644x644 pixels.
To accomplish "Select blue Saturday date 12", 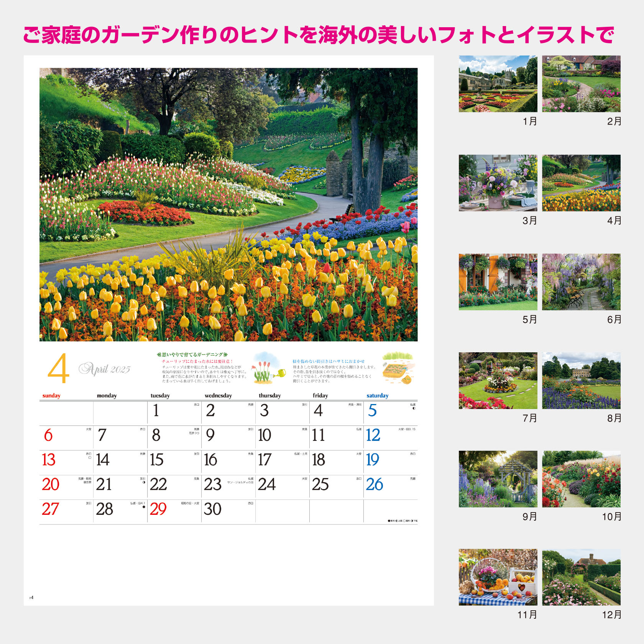I will coord(373,435).
